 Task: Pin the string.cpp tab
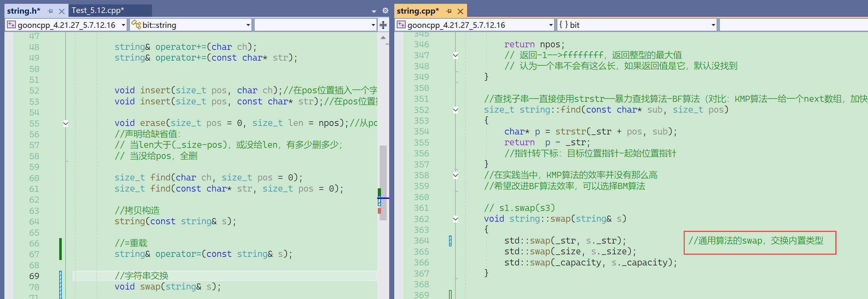tap(449, 11)
